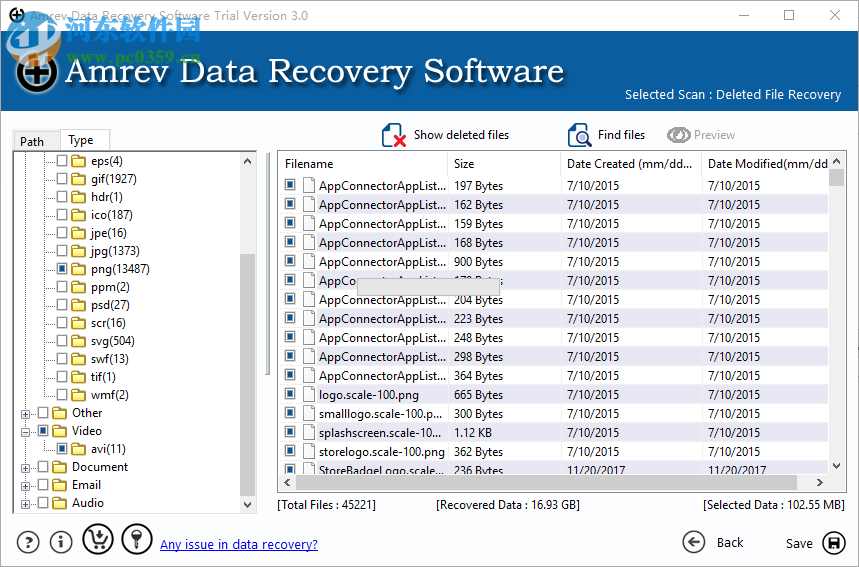Click the Find files magnifier icon
Image resolution: width=859 pixels, height=567 pixels.
[x=579, y=135]
